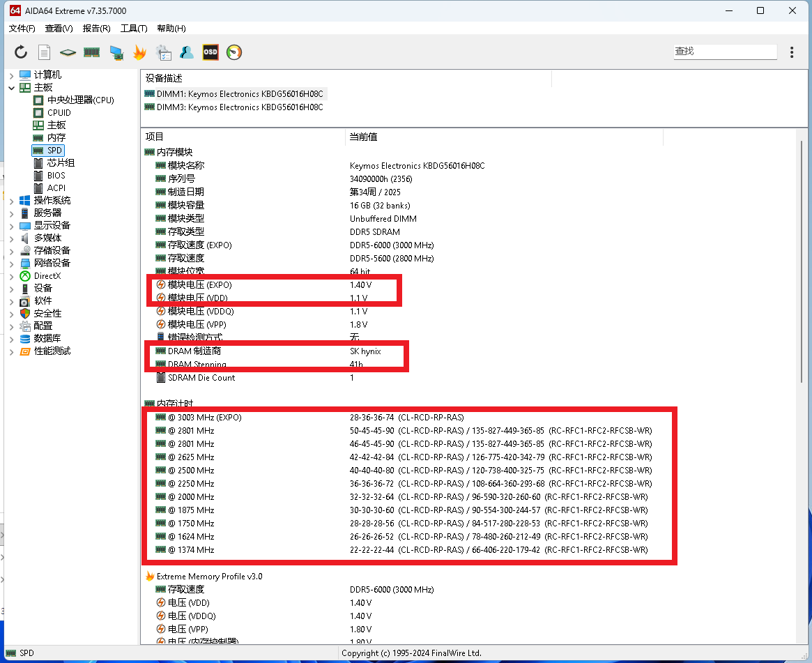
Task: Expand the 多媒体 tree node
Action: [x=11, y=238]
